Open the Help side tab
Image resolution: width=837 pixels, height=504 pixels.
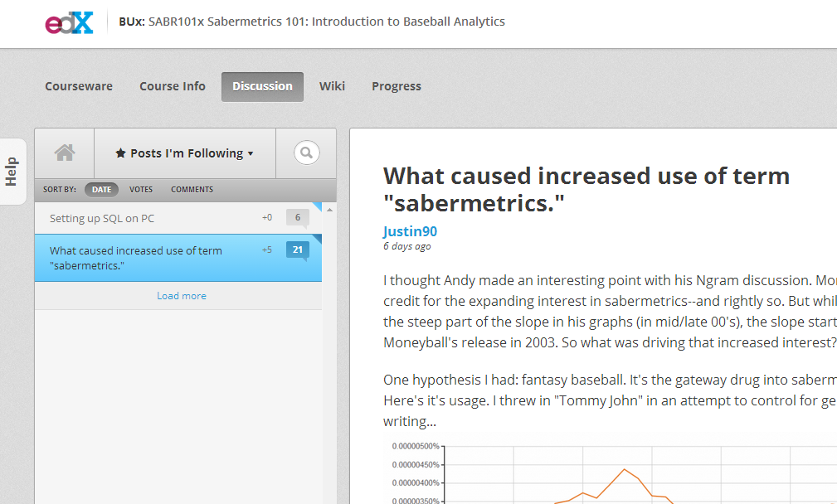12,172
